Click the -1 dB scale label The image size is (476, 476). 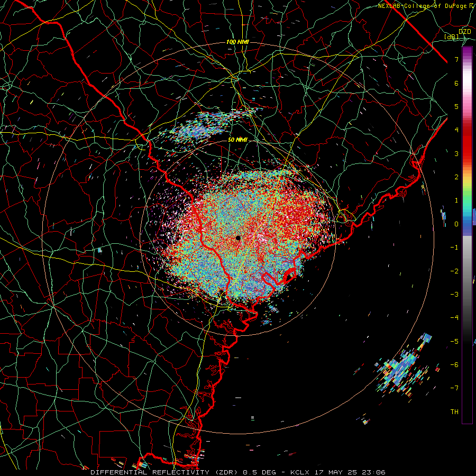(x=454, y=248)
